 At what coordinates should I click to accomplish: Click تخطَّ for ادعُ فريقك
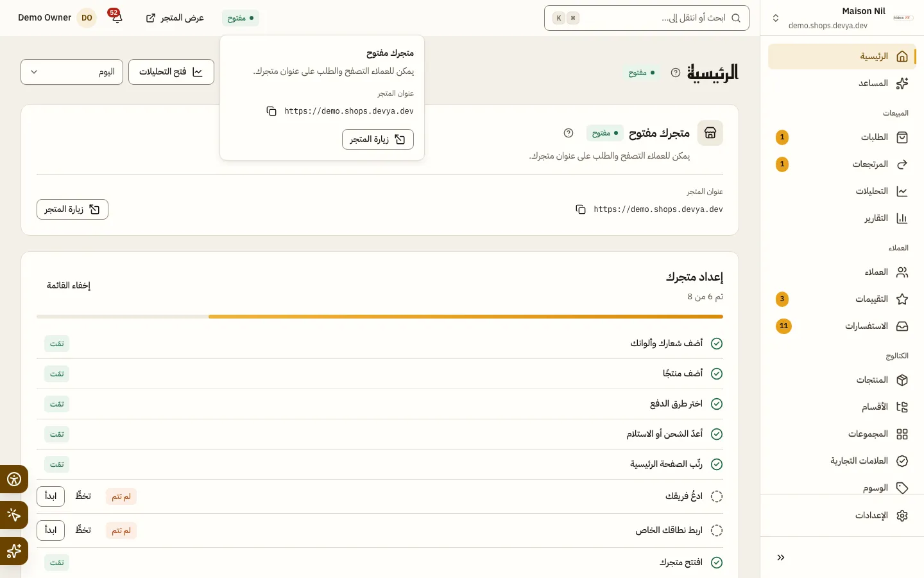[83, 496]
